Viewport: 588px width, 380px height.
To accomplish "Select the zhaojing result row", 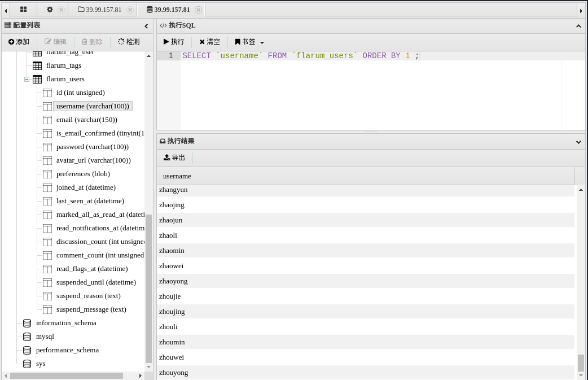I will (366, 205).
